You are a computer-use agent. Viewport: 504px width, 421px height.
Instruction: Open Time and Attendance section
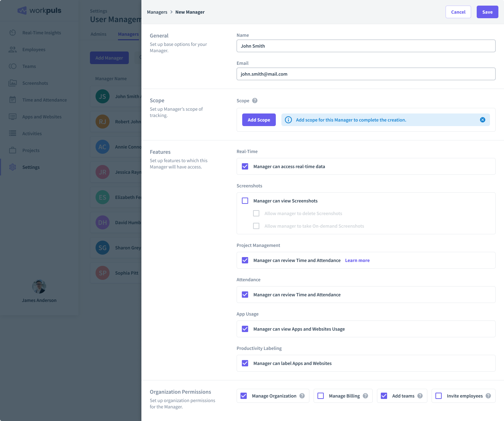click(x=13, y=100)
